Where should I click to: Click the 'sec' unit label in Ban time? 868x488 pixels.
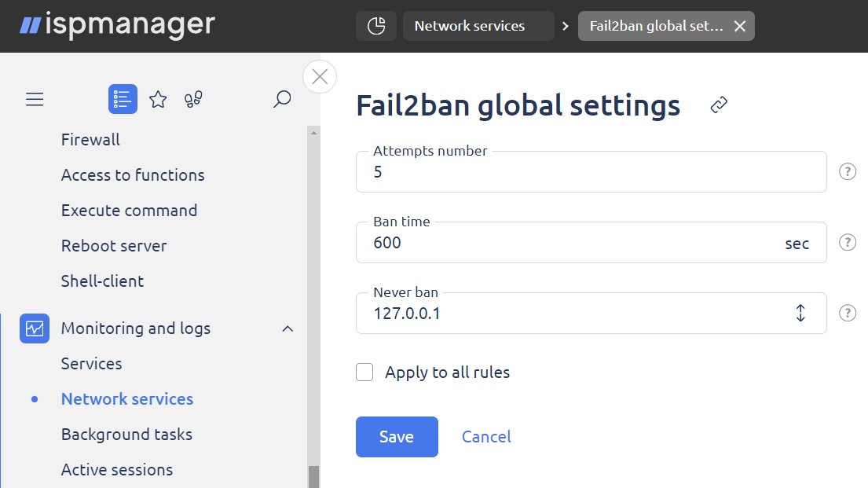(x=797, y=244)
